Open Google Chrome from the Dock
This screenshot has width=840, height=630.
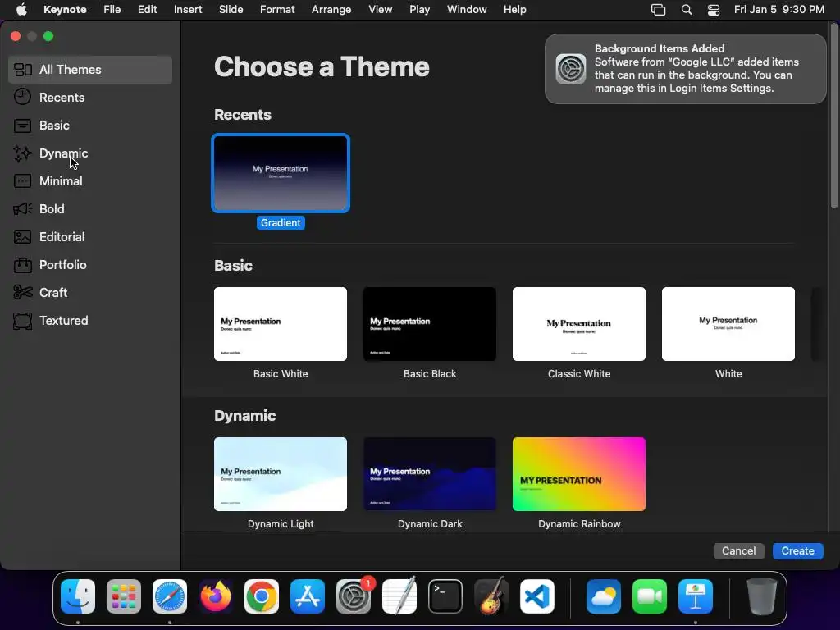(262, 596)
